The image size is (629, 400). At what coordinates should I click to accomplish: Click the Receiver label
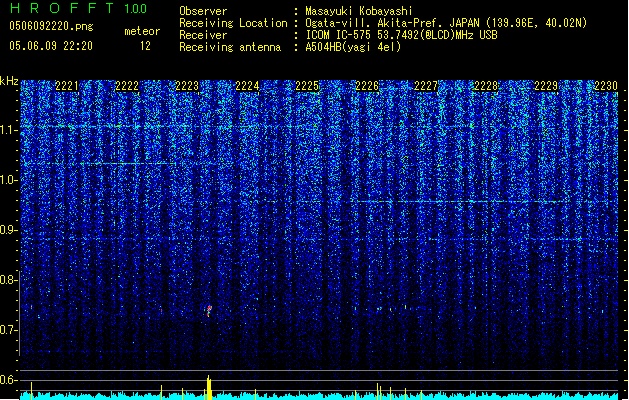203,35
